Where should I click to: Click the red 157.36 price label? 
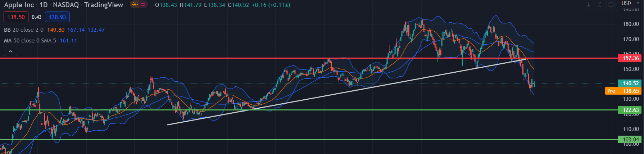[x=630, y=58]
